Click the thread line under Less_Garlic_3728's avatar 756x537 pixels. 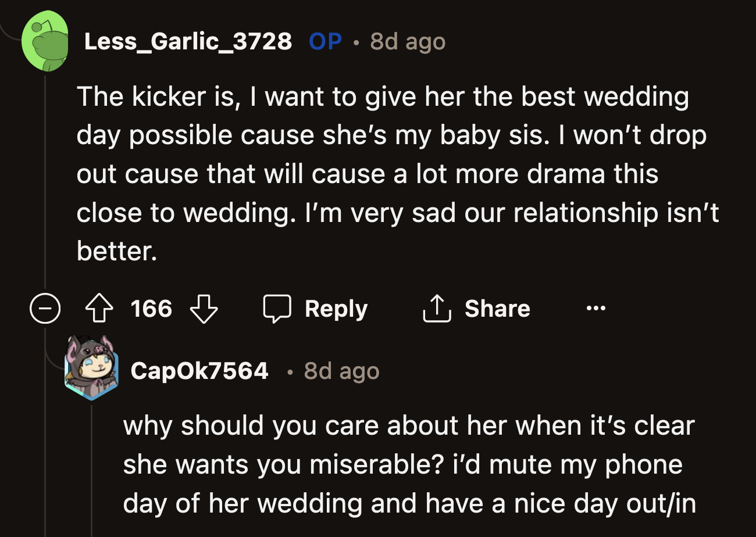(x=45, y=174)
